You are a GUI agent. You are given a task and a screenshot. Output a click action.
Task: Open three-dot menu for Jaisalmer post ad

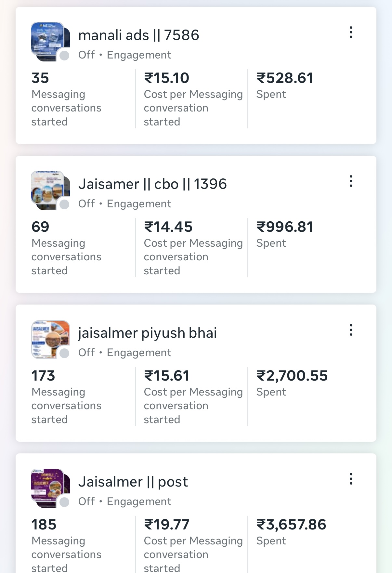(x=351, y=479)
